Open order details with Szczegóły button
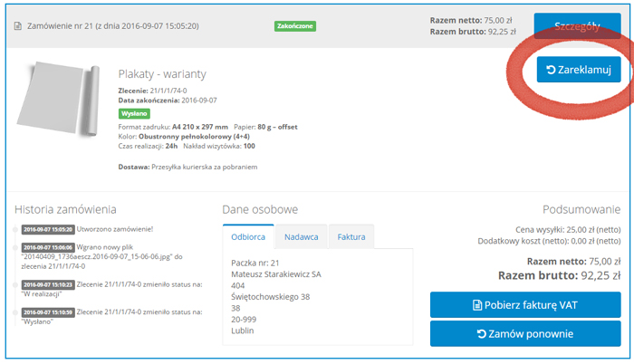This screenshot has height=364, width=634. coord(576,26)
